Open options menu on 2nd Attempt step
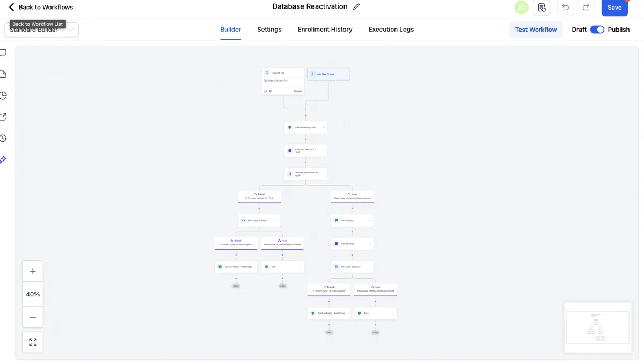Screen dimensions: 644x364 click(x=370, y=220)
